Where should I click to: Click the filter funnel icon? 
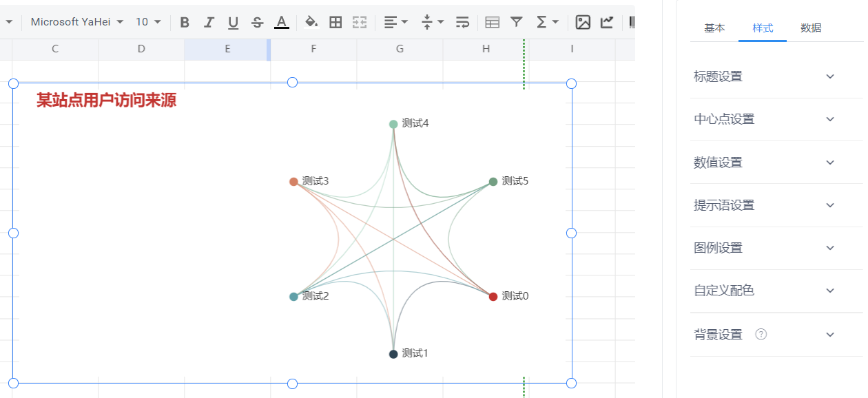[x=516, y=22]
